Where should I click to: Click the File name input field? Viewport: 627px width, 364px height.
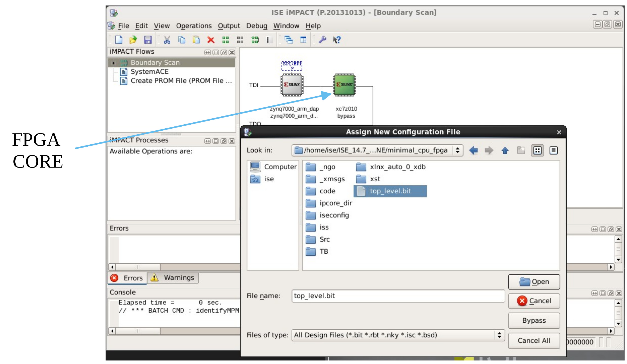[398, 296]
